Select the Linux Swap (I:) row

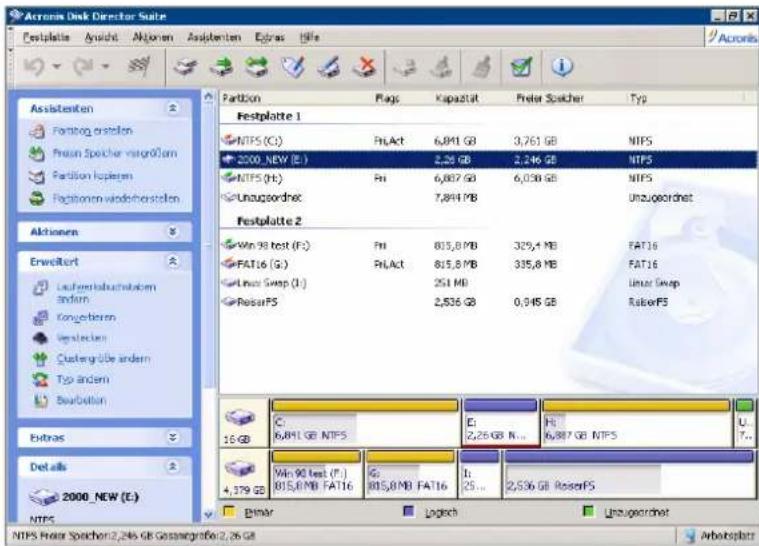[x=488, y=283]
